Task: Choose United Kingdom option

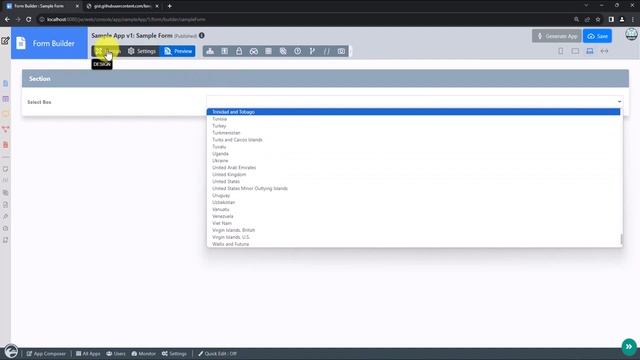Action: click(x=413, y=174)
